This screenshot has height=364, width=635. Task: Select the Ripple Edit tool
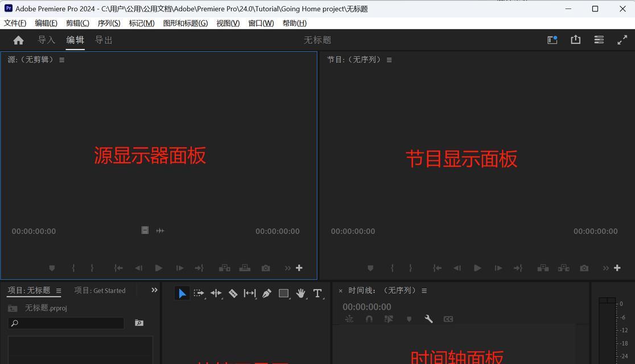(216, 293)
